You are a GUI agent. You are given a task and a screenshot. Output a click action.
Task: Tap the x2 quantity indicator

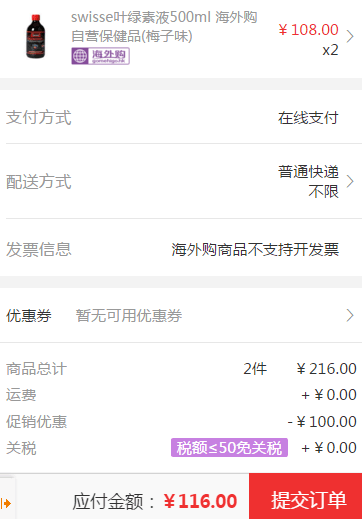(330, 50)
